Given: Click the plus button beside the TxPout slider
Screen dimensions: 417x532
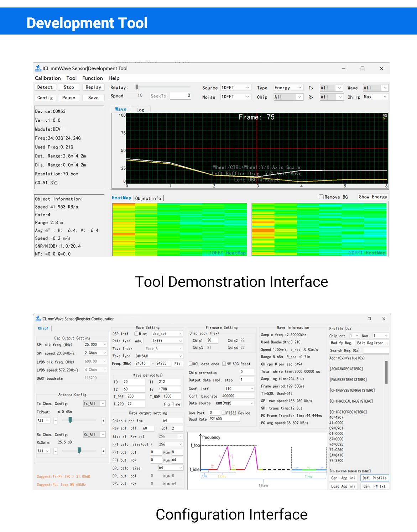Looking at the screenshot, I should 103,421.
